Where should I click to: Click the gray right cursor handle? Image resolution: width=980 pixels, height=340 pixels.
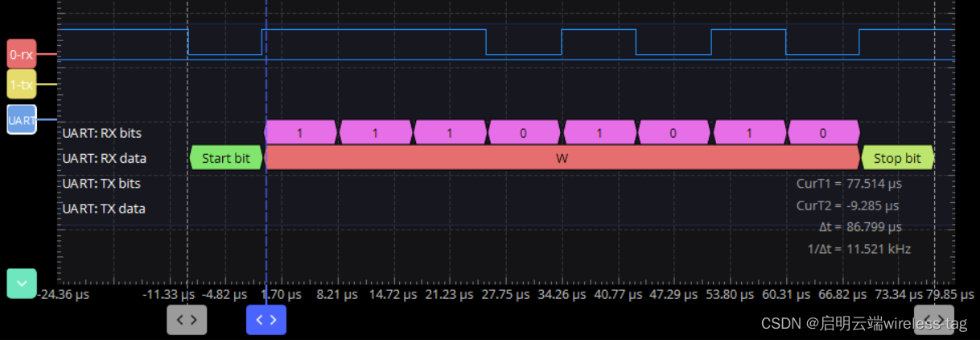point(934,320)
